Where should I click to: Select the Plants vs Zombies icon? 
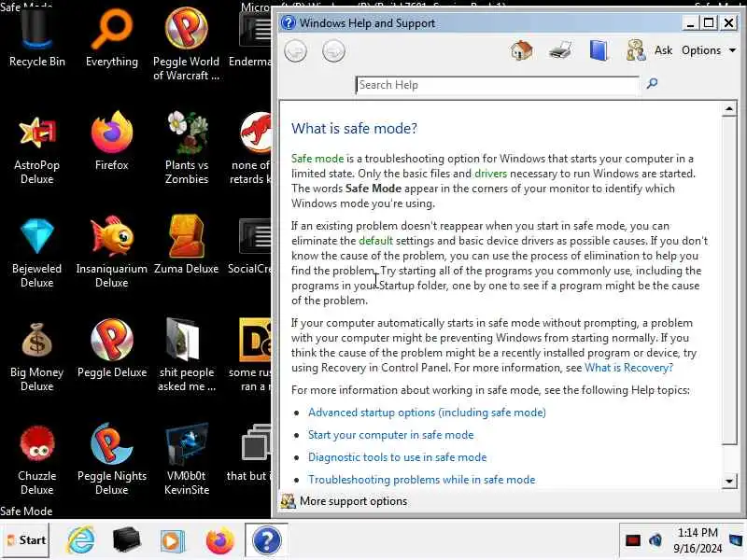pos(187,148)
